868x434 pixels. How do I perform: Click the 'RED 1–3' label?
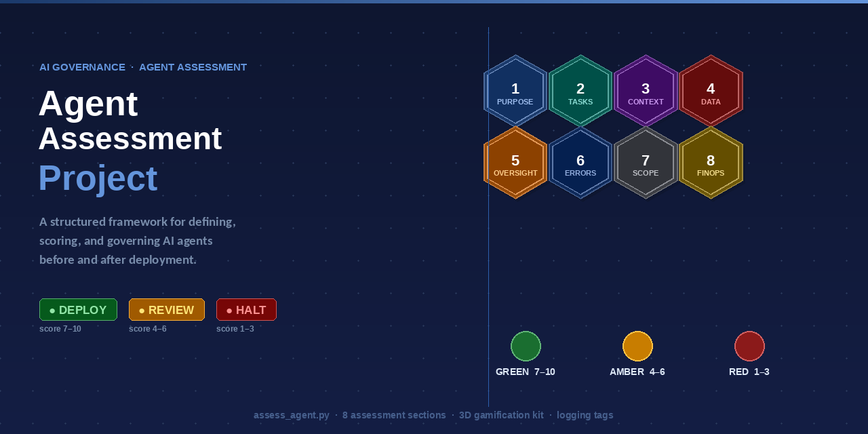pos(749,372)
